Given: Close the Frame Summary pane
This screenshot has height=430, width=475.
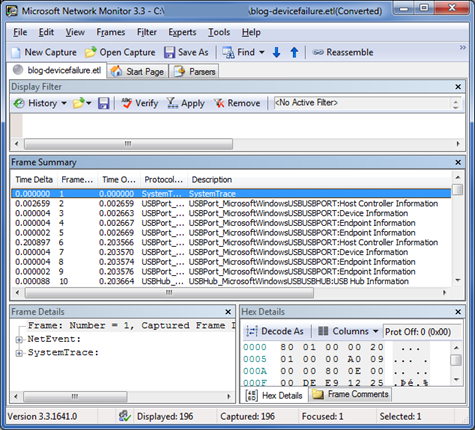Looking at the screenshot, I should pos(458,162).
